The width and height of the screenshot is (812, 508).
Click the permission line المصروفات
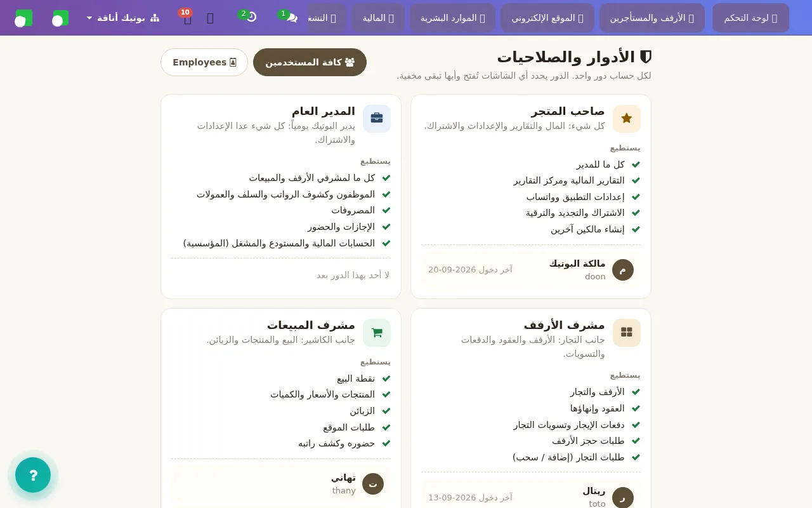click(353, 210)
